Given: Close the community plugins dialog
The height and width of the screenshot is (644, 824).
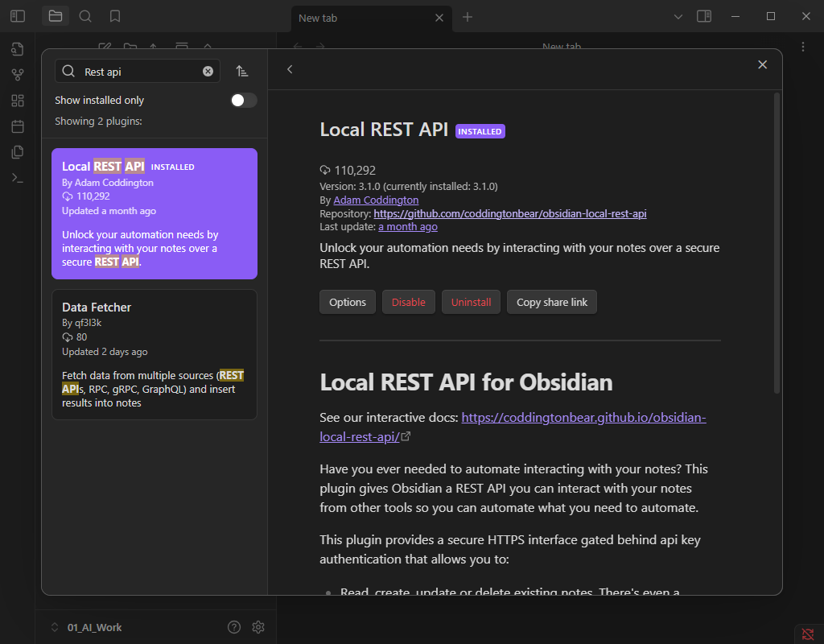Looking at the screenshot, I should (x=763, y=64).
